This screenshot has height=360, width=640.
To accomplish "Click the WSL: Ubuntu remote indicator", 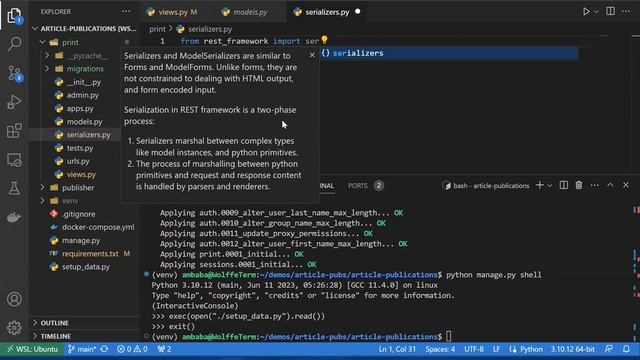I will point(32,349).
